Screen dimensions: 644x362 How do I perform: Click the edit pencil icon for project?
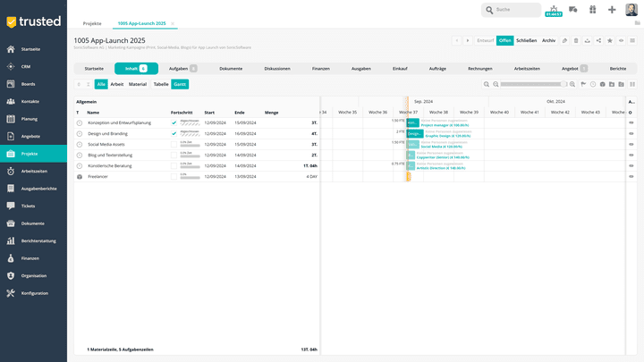[564, 40]
